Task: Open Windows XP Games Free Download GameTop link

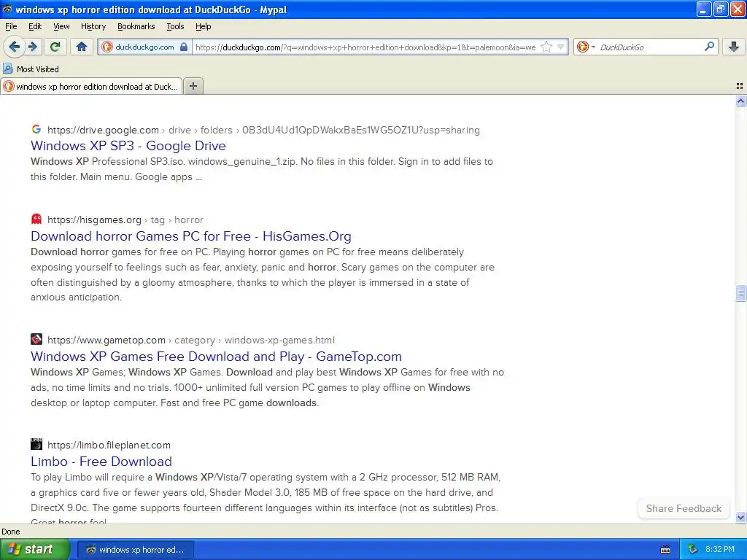Action: pos(216,356)
